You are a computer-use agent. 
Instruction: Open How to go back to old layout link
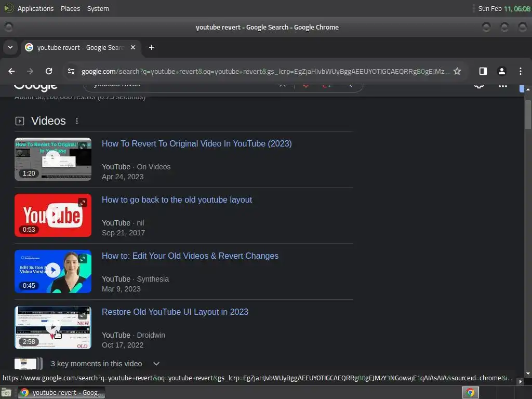click(x=177, y=200)
